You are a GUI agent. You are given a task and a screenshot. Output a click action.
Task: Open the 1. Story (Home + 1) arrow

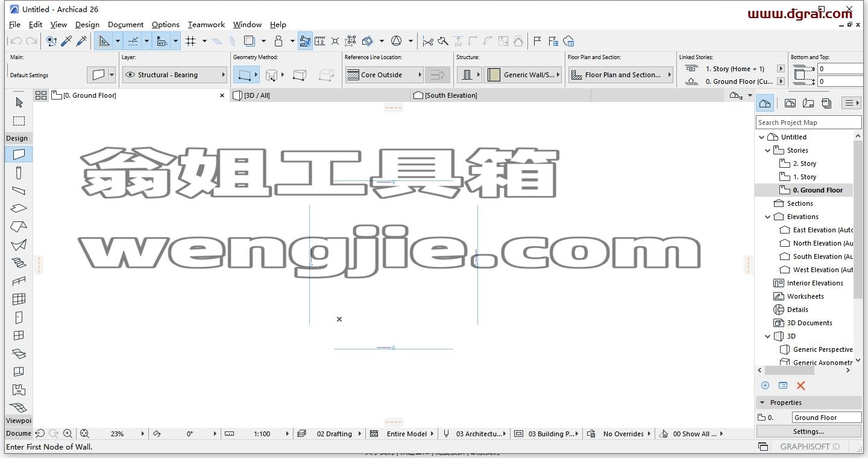coord(781,69)
